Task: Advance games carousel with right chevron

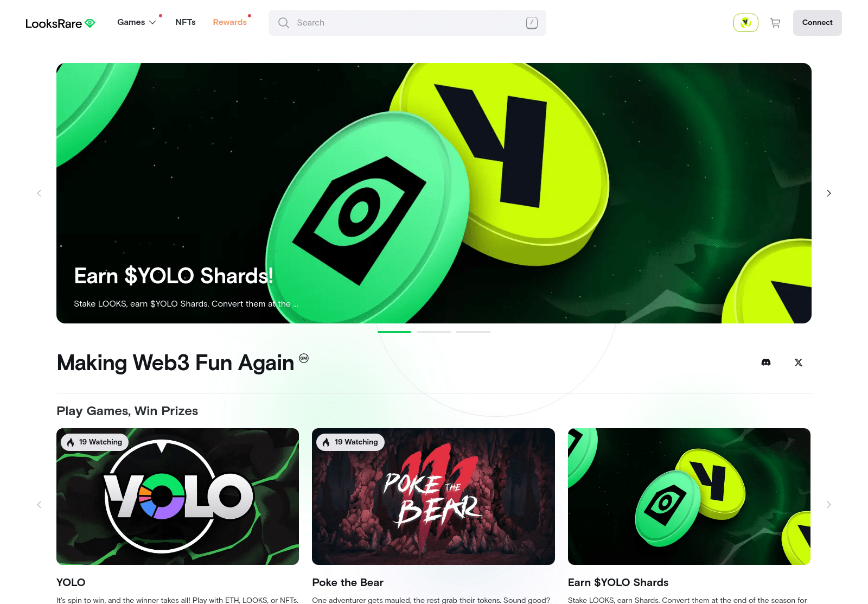Action: pos(829,505)
